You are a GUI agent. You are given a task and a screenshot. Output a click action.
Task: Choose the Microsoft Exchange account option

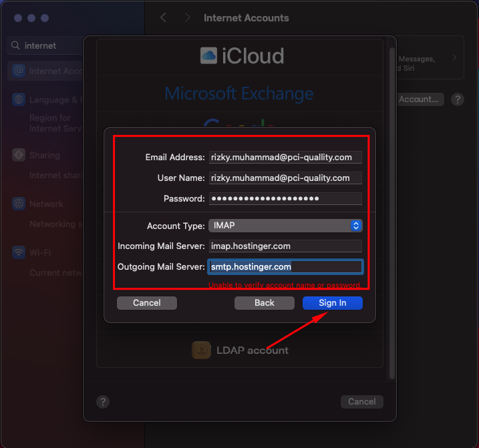(239, 93)
